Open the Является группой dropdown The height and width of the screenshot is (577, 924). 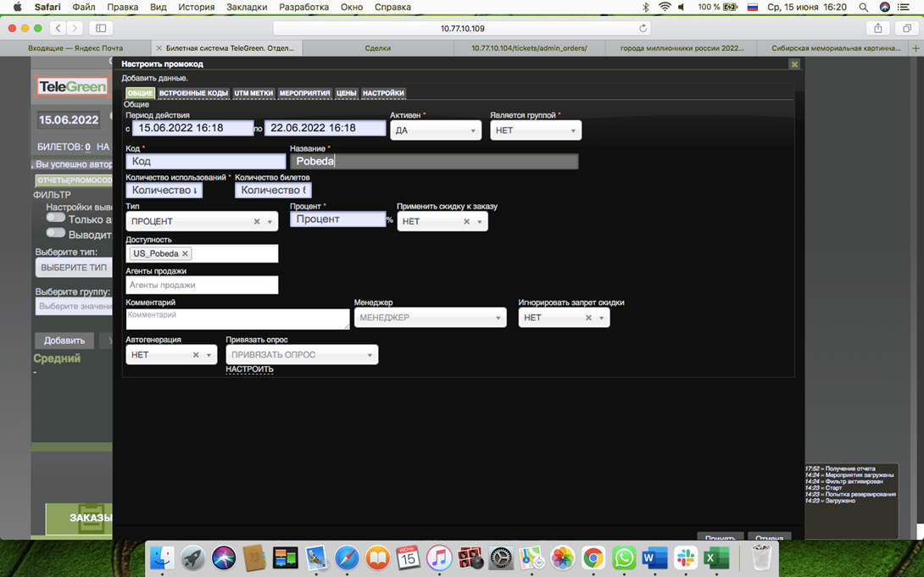coord(535,130)
